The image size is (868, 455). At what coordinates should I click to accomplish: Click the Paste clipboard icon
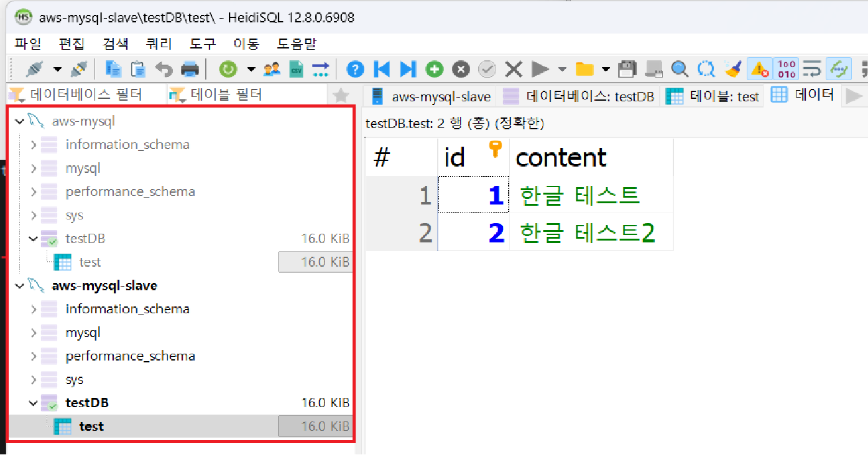tap(137, 68)
